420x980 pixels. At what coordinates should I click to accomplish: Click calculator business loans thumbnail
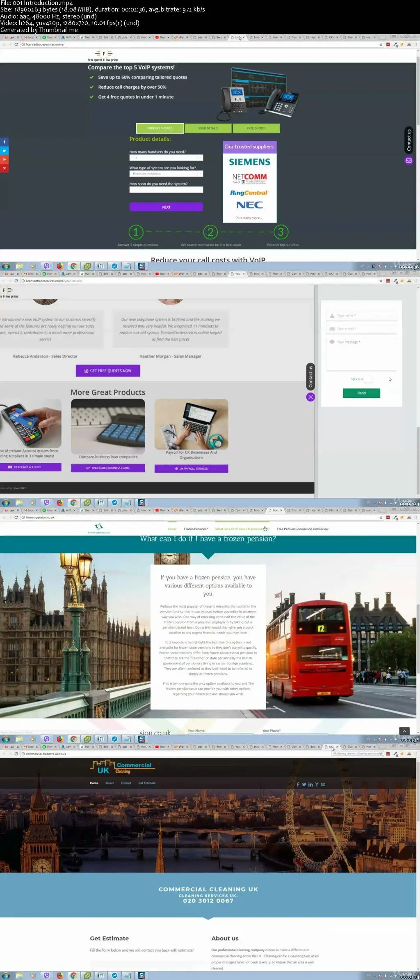point(108,426)
